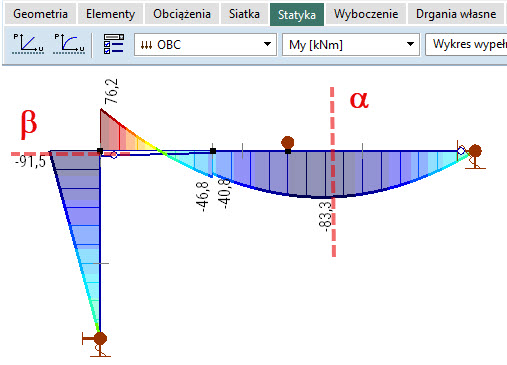507x365 pixels.
Task: Open the Elementy tab
Action: tap(110, 14)
